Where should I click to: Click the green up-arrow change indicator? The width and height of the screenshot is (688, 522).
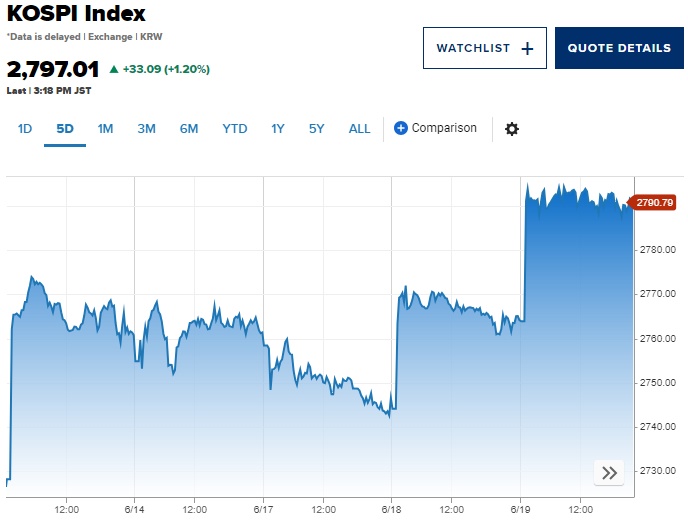point(113,70)
